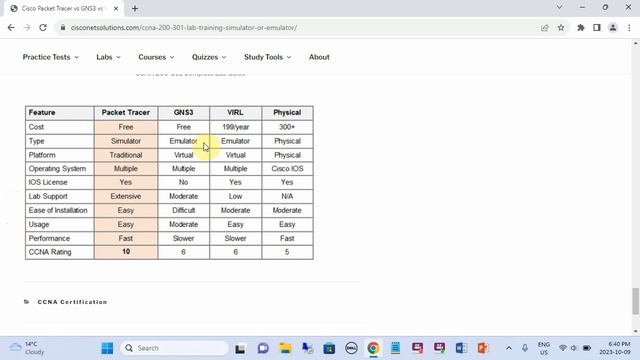Click the Packet Tracer rating 10 cell

[126, 252]
